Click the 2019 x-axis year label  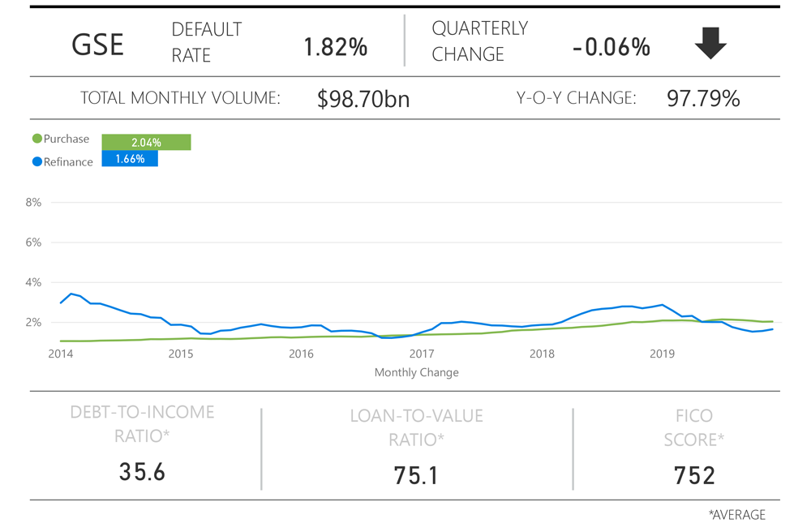(663, 354)
